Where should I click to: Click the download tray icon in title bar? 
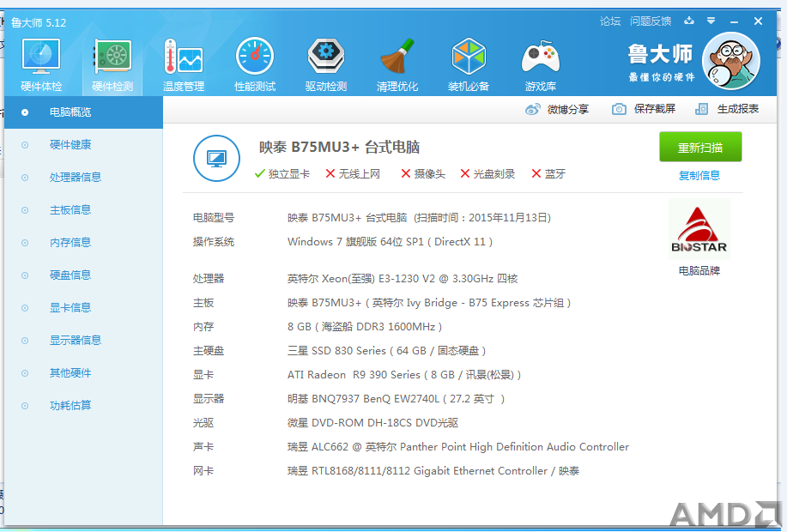tap(689, 21)
